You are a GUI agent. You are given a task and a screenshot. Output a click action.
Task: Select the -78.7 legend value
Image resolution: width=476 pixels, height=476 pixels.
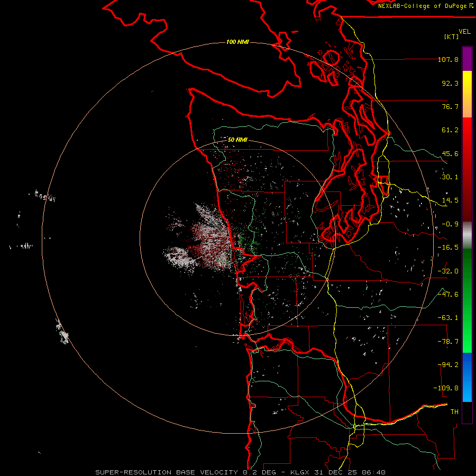(448, 342)
